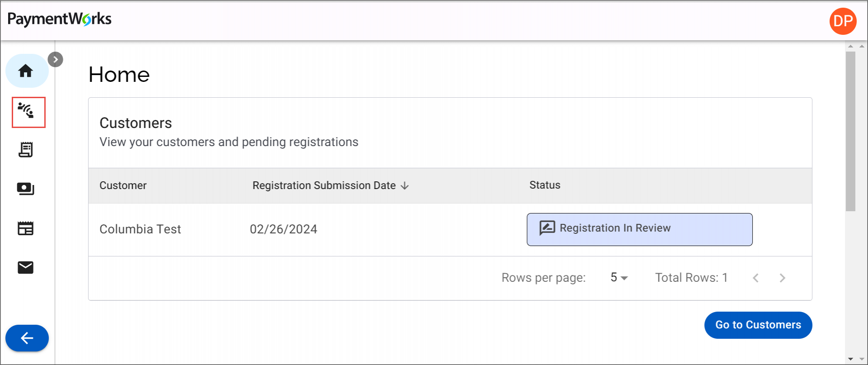Open the Rows per page dropdown
This screenshot has width=868, height=365.
tap(619, 278)
